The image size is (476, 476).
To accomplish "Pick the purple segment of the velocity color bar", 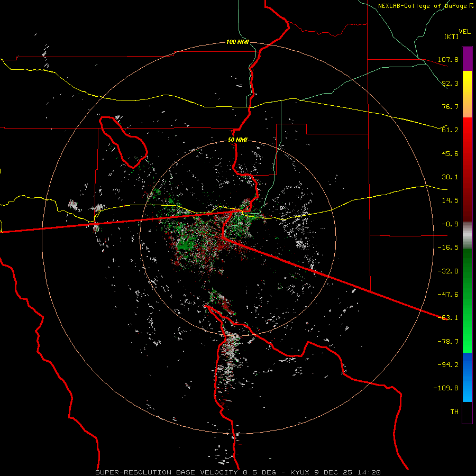I will 467,59.
